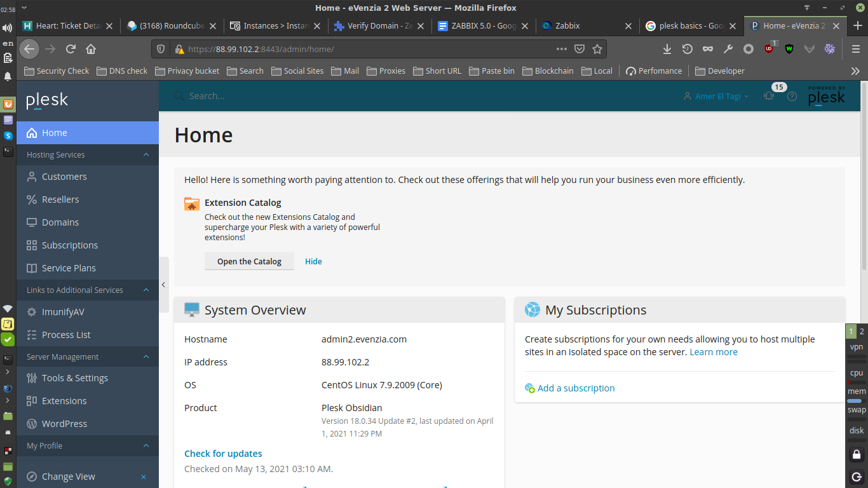Screen dimensions: 868x488
Task: Click Add a subscription
Action: point(570,388)
